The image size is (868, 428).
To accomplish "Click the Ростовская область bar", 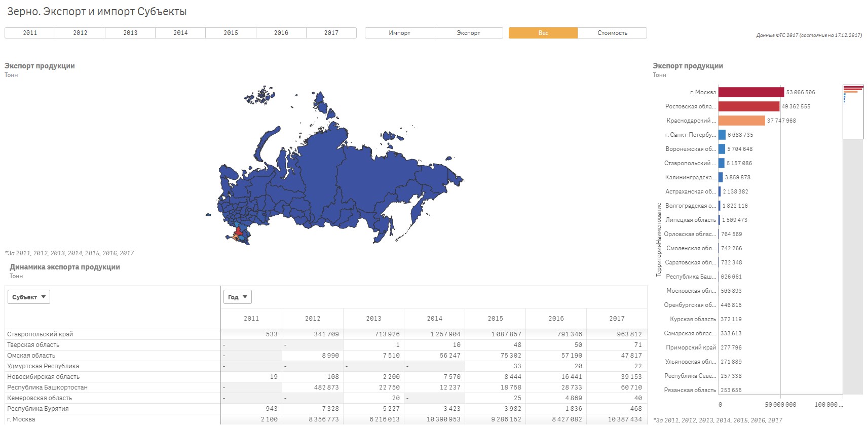I will coord(749,106).
